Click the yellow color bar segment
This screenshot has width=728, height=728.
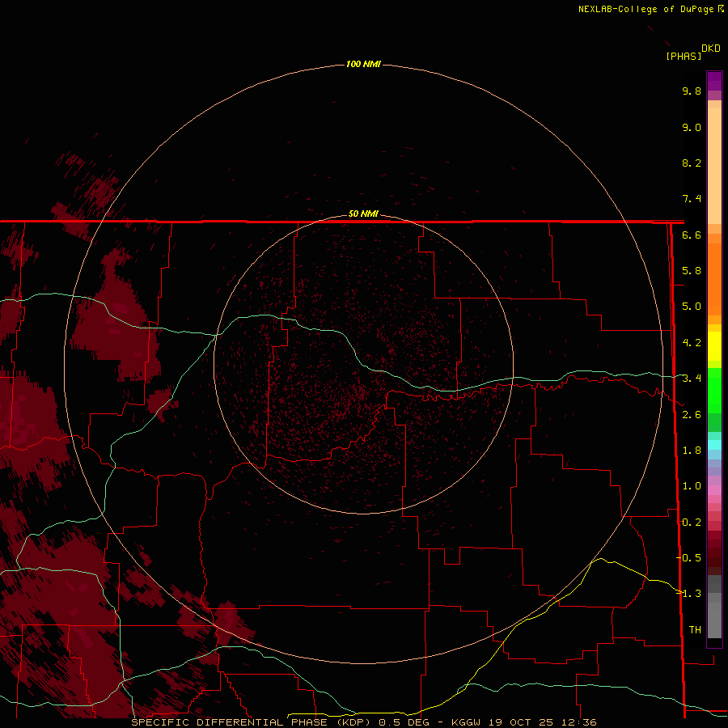click(714, 346)
